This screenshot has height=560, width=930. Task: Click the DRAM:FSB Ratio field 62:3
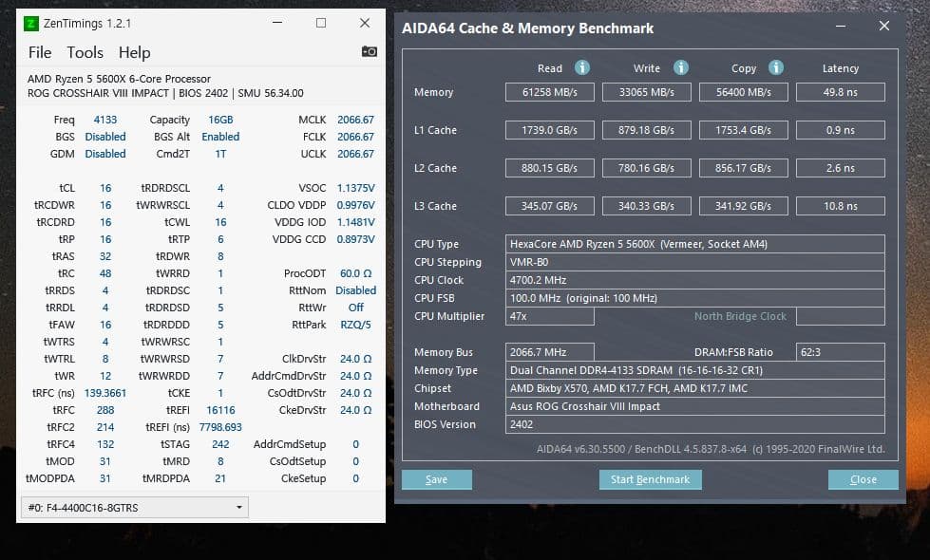[841, 352]
